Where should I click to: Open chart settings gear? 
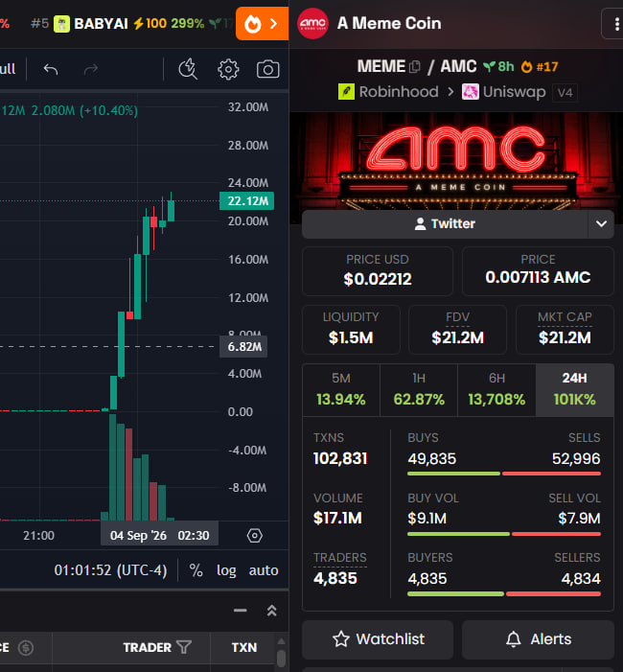coord(228,69)
